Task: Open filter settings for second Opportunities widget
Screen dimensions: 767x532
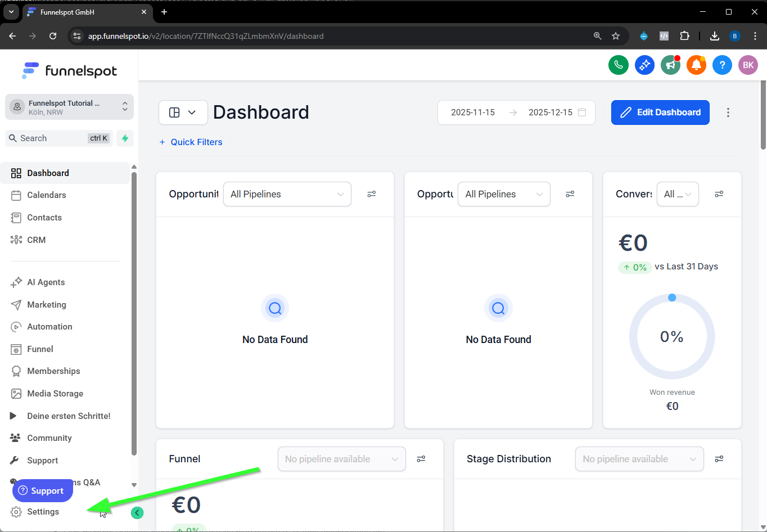Action: [570, 194]
